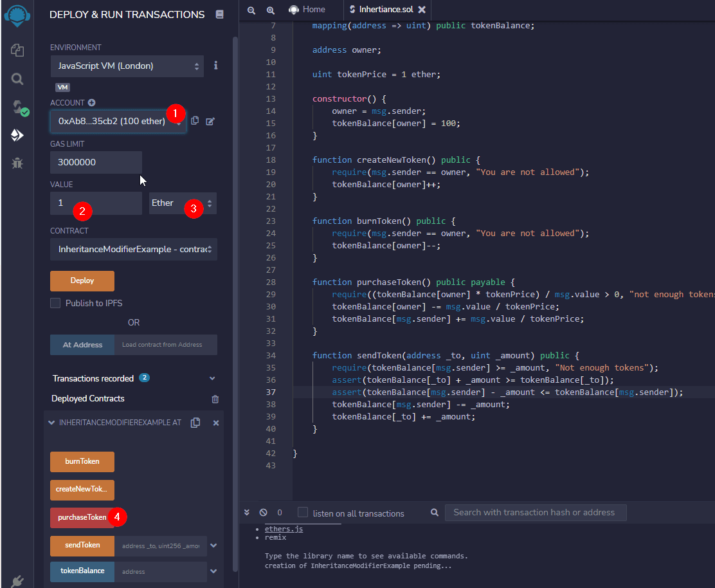The height and width of the screenshot is (588, 715).
Task: Call the createNewToken function
Action: tap(82, 490)
